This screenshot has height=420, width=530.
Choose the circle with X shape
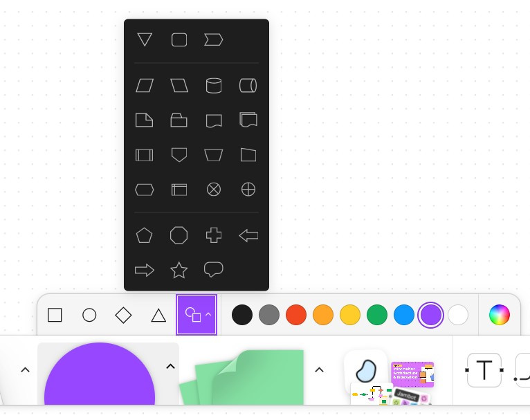tap(214, 189)
